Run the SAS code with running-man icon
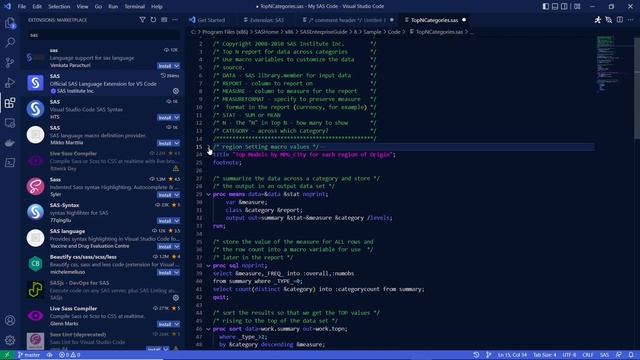The width and height of the screenshot is (640, 360). point(598,20)
